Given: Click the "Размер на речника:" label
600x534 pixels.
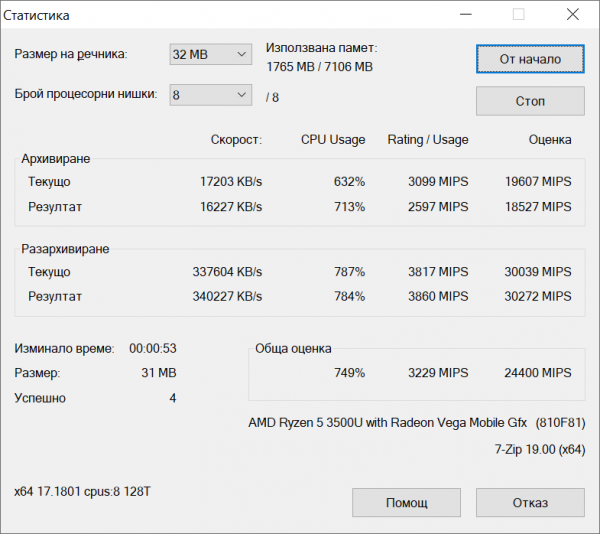Looking at the screenshot, I should click(x=71, y=54).
